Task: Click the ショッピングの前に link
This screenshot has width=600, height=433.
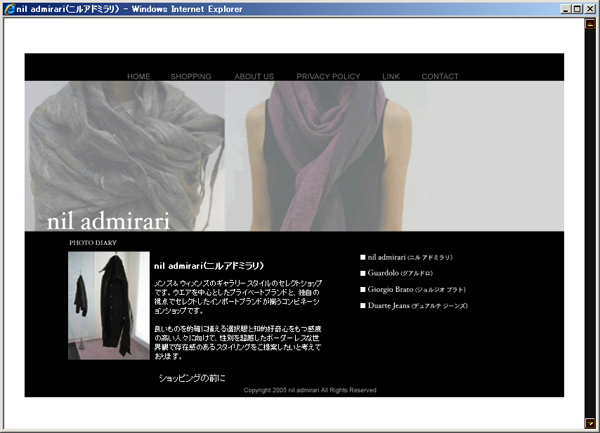Action: (x=192, y=378)
